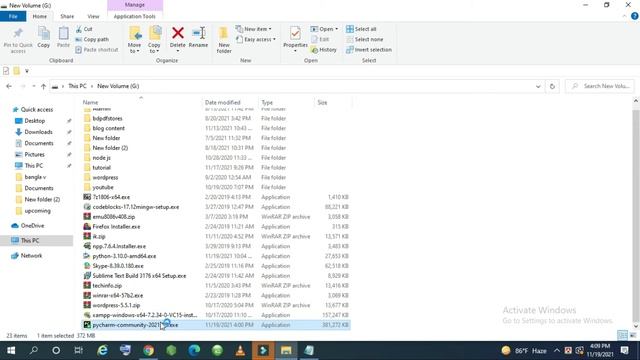
Task: Click Select all in ribbon
Action: point(361,29)
